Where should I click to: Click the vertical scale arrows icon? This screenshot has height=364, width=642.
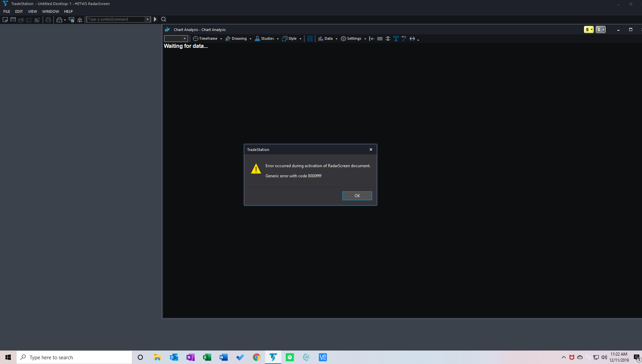388,39
